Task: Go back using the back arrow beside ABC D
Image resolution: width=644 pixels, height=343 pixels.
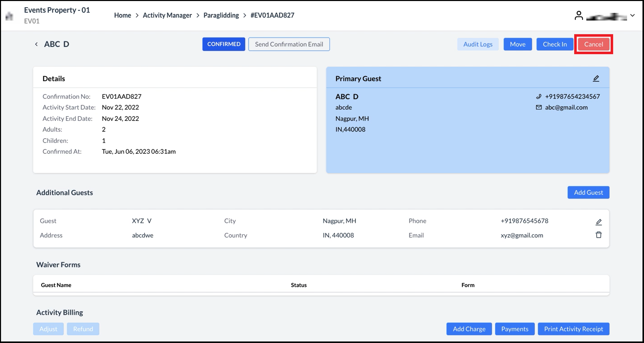Action: [36, 44]
